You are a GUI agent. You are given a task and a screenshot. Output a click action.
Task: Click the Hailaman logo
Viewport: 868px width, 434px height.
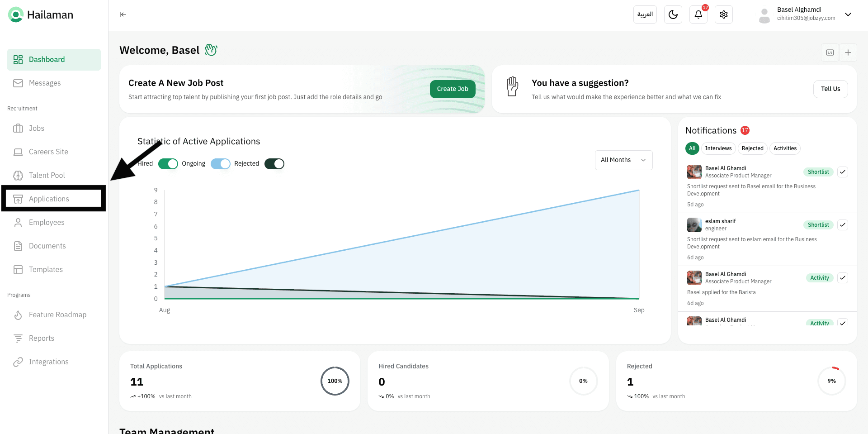point(41,15)
